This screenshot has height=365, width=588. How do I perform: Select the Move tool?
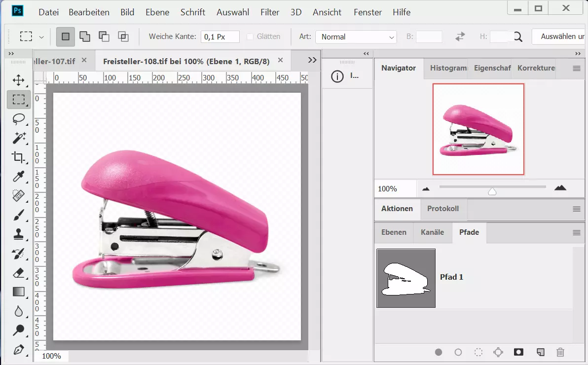[x=18, y=80]
